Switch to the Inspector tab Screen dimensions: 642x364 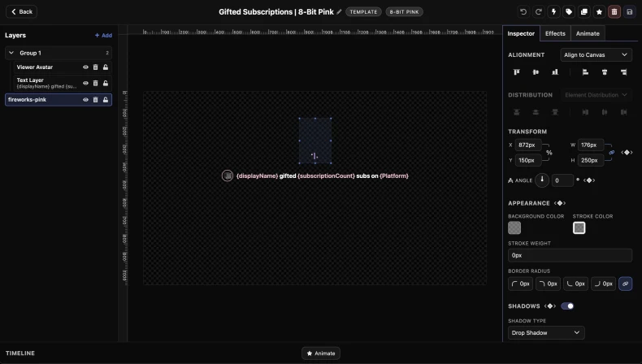click(521, 33)
